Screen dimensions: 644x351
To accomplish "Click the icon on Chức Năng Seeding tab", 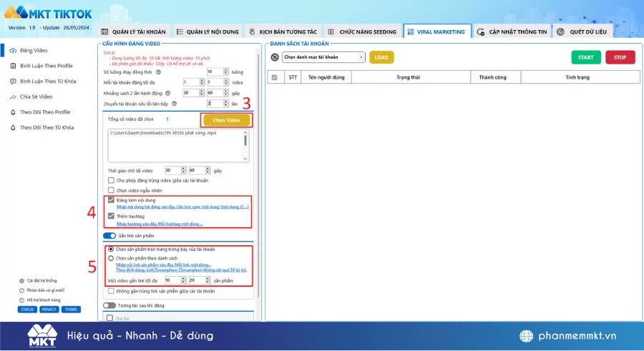I will [x=331, y=31].
